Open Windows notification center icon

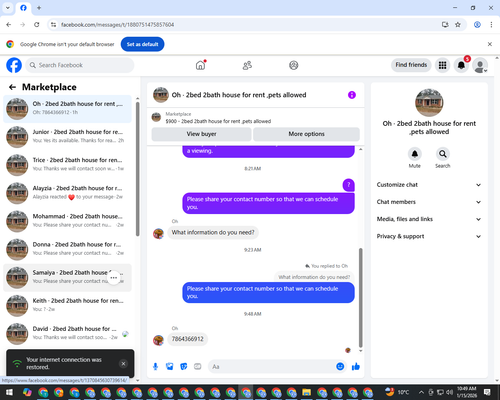(487, 392)
